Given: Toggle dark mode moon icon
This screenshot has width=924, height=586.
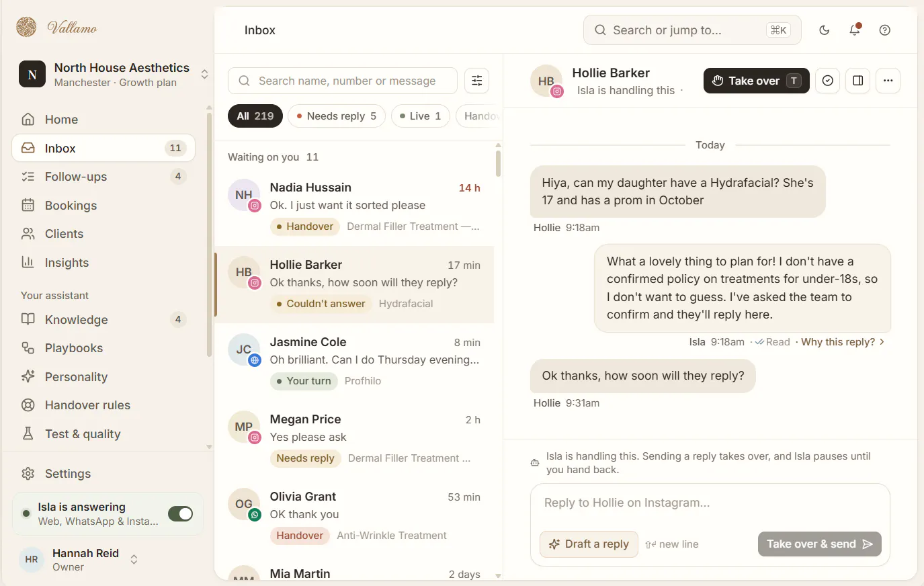Looking at the screenshot, I should point(825,30).
